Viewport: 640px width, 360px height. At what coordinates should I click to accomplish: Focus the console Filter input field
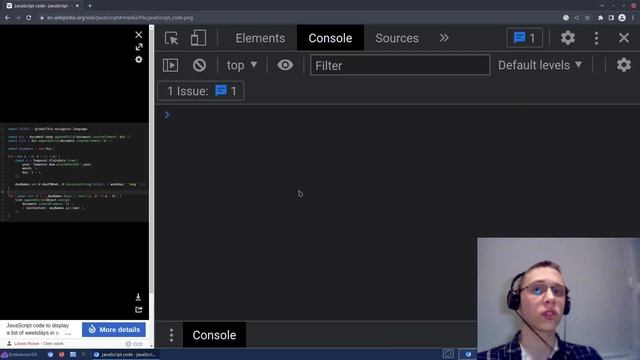click(x=400, y=65)
